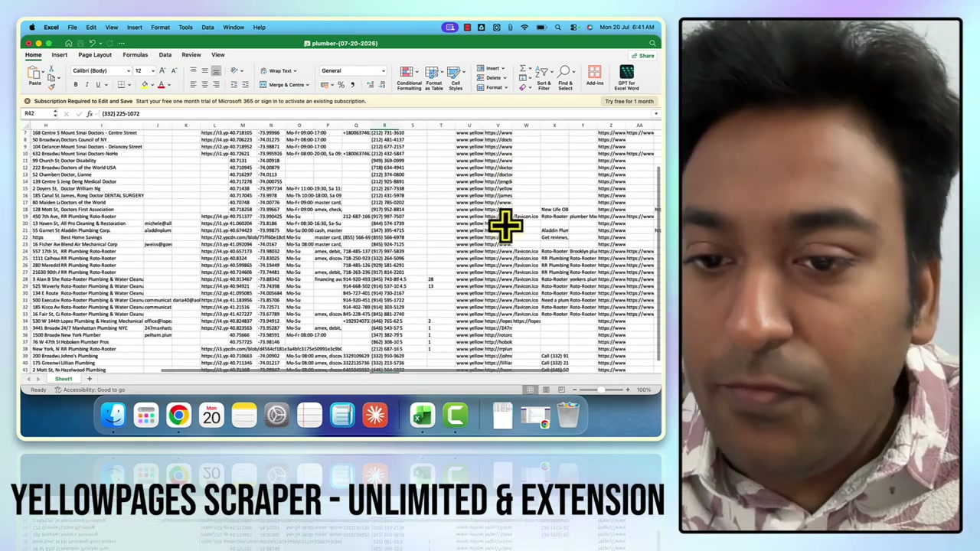
Task: Open GPT for Excel Word add-in
Action: tap(626, 77)
